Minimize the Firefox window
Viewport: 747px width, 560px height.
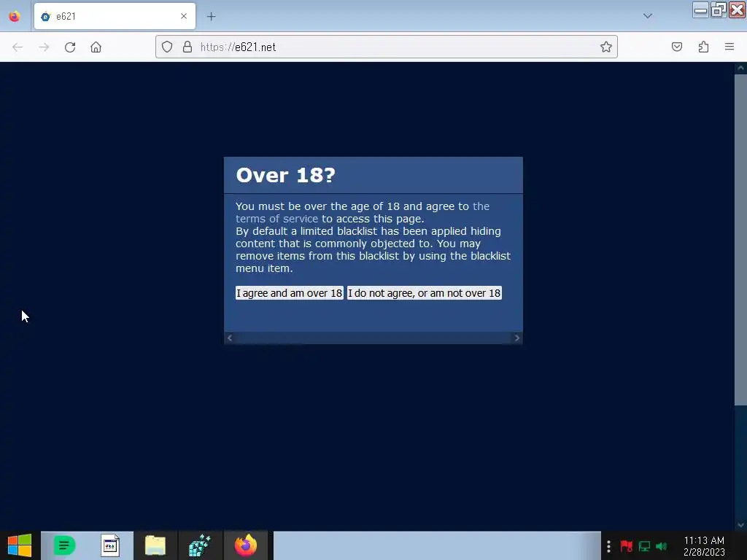[700, 10]
